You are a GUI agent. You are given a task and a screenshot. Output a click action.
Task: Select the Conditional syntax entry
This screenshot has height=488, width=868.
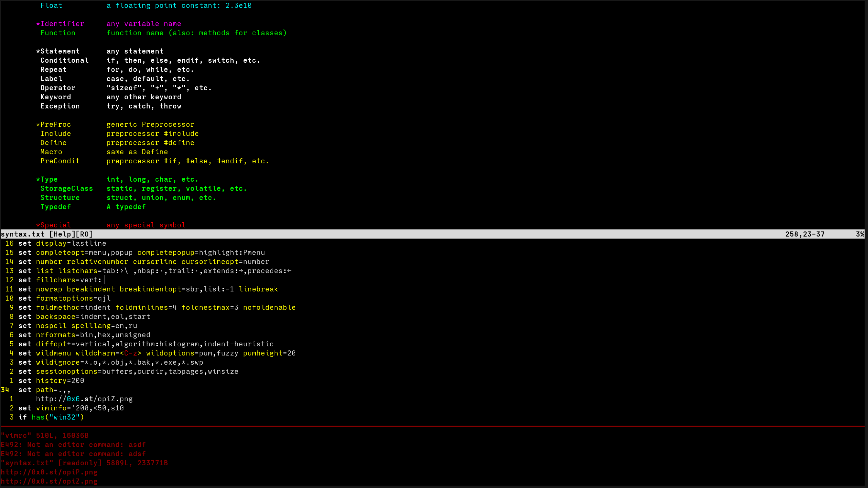[64, 60]
